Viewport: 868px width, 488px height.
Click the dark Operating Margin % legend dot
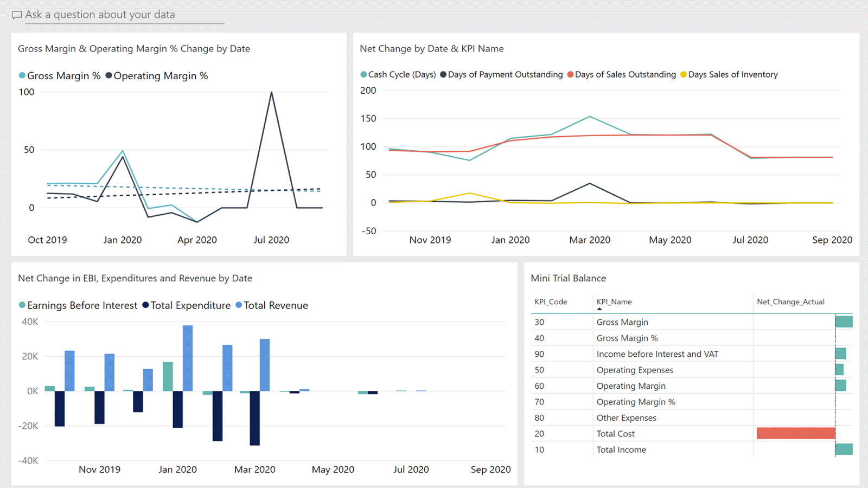tap(108, 76)
